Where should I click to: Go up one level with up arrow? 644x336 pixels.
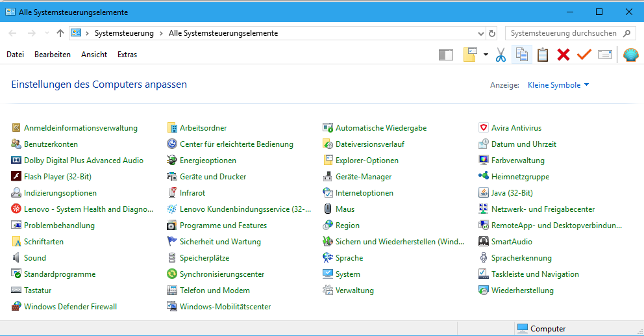pos(60,33)
